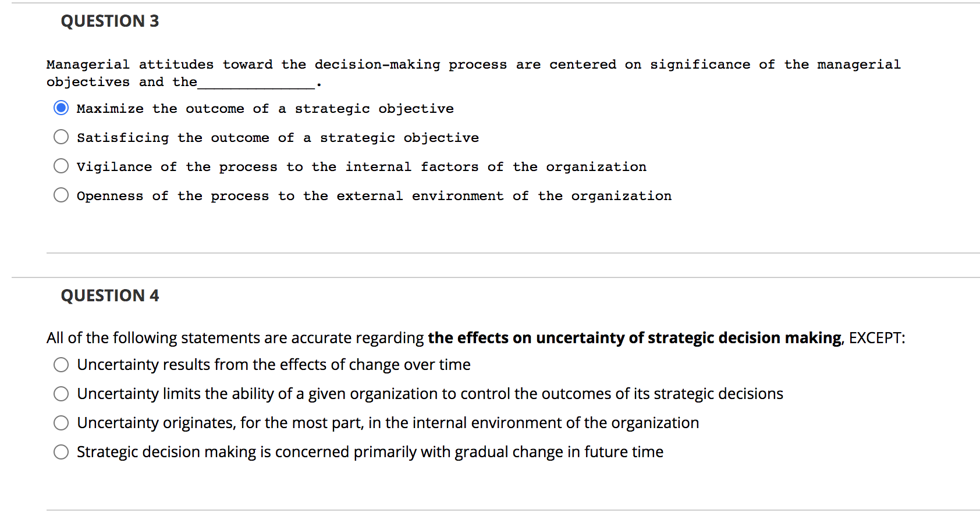Click the first answer text in Question 4
Screen dimensions: 980x520
(274, 365)
